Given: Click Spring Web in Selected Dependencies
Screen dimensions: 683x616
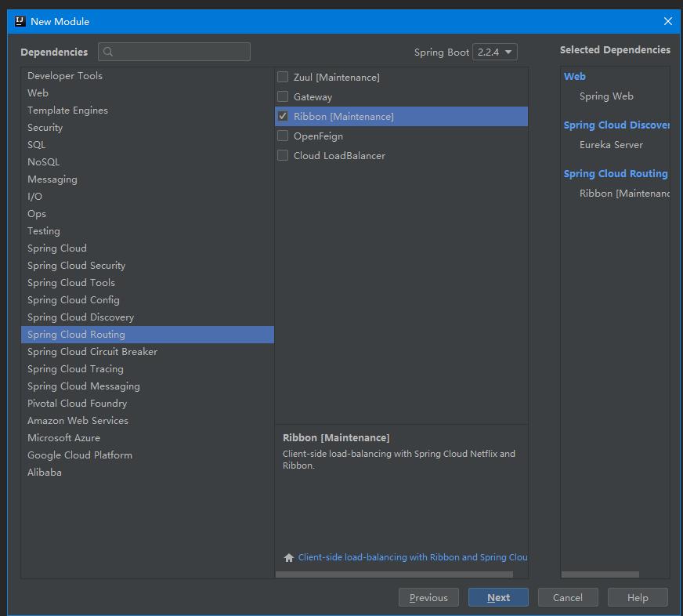Looking at the screenshot, I should click(x=606, y=96).
